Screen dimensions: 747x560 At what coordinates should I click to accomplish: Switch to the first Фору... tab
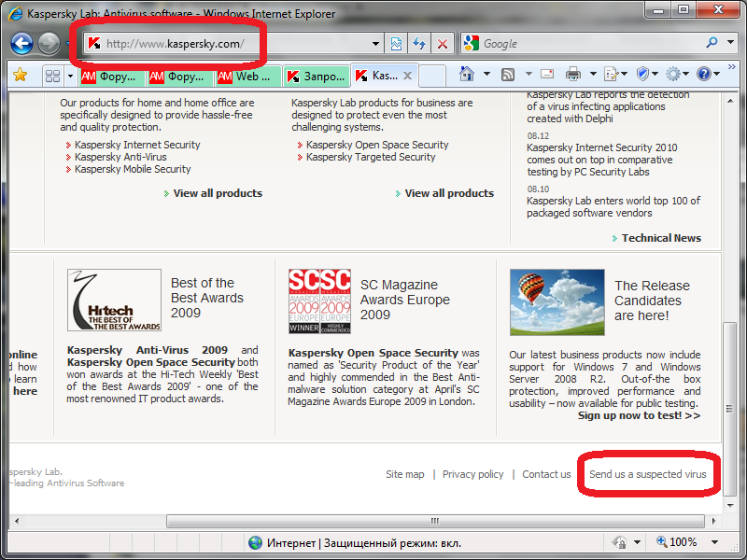(111, 77)
